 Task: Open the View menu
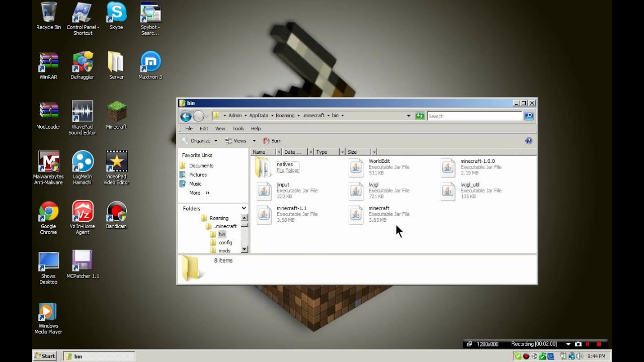point(220,129)
